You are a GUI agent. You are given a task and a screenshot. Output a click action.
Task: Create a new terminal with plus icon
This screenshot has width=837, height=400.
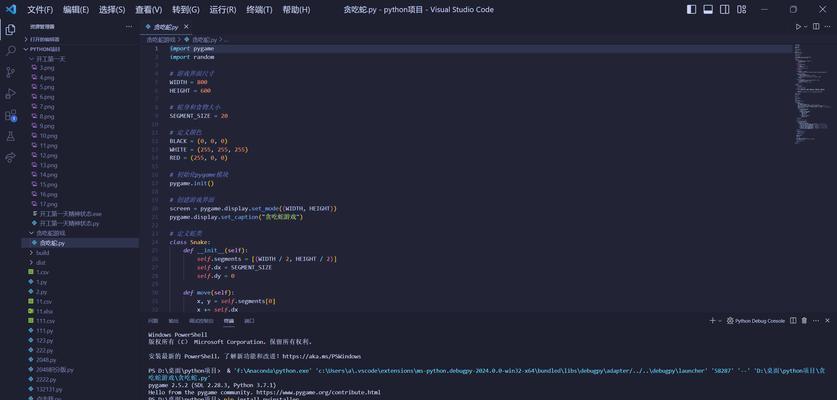[712, 320]
